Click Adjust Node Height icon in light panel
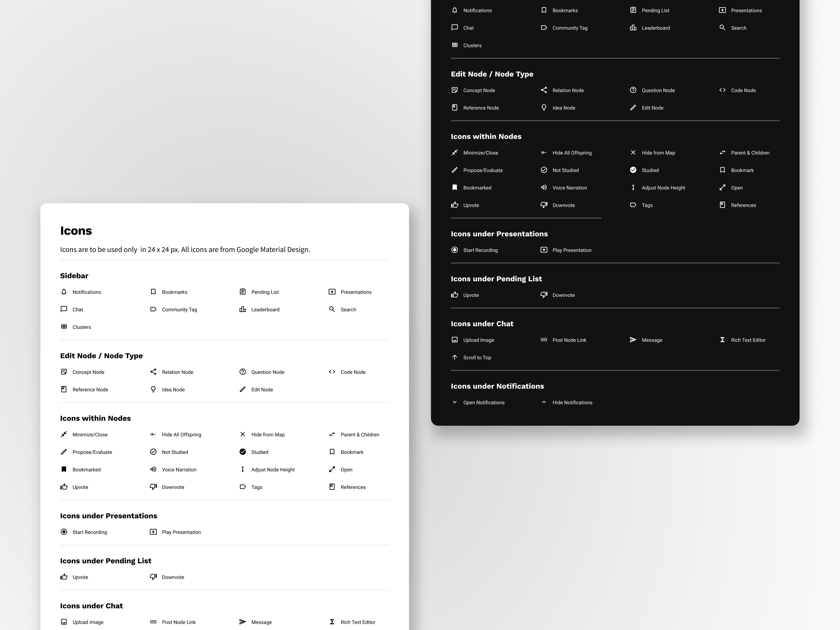 243,469
